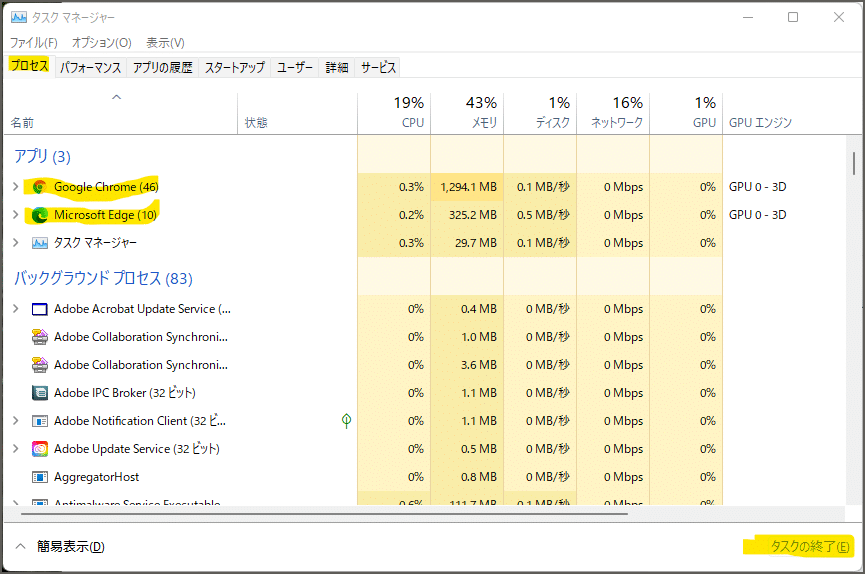The image size is (865, 574).
Task: Sort by the 状態 column header
Action: pos(297,114)
